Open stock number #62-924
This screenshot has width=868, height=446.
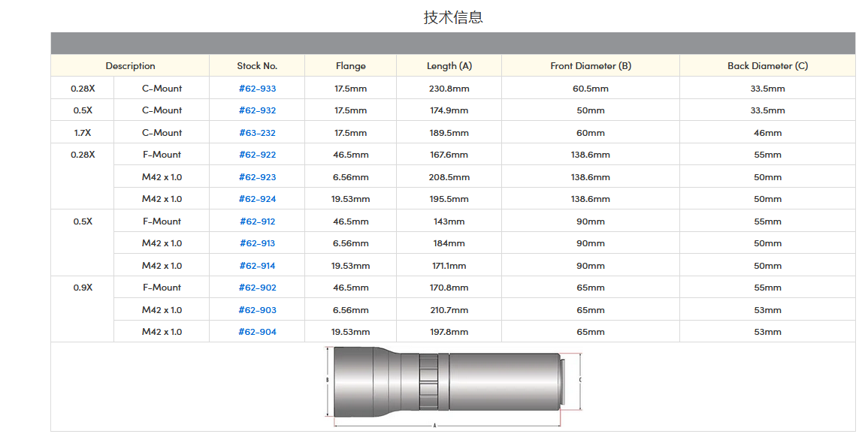(257, 199)
